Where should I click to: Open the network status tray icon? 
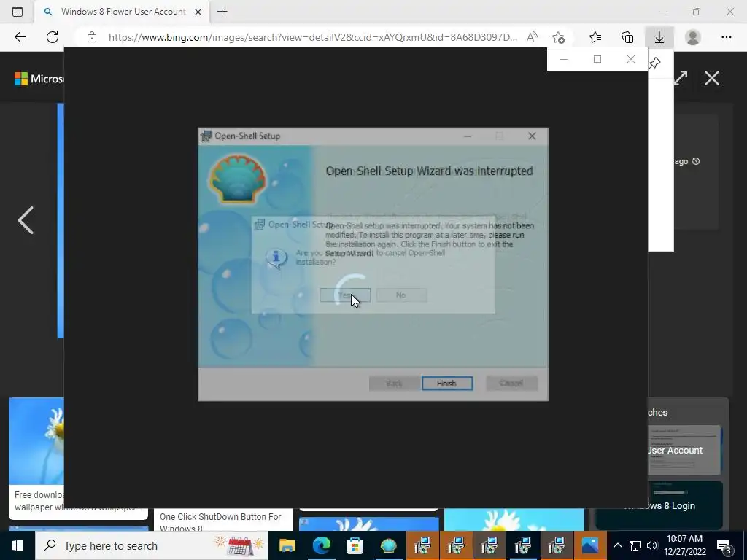(x=635, y=545)
